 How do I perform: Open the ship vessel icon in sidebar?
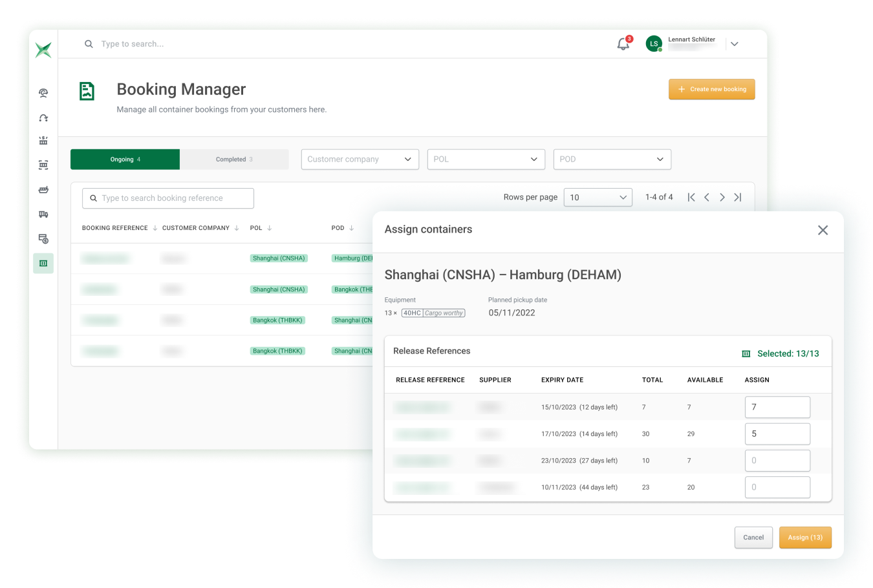pos(43,190)
